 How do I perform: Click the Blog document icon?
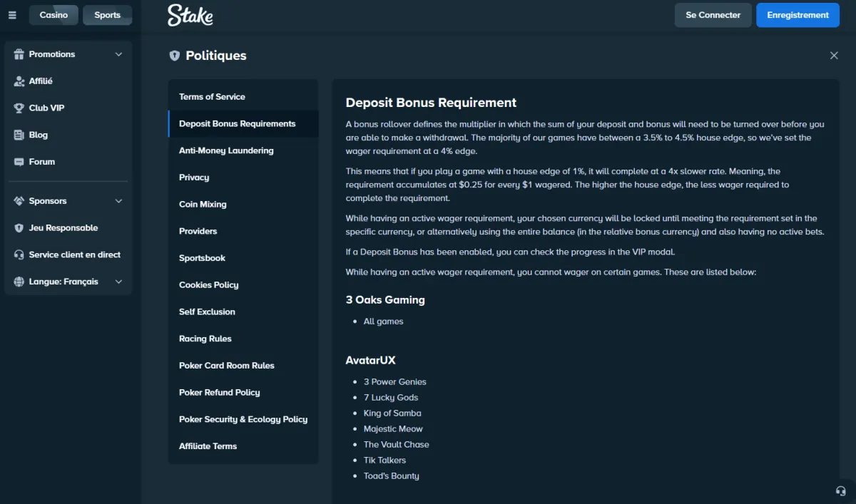pos(19,135)
